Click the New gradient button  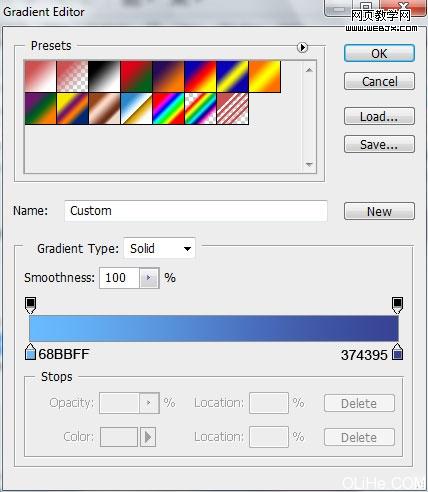[379, 211]
